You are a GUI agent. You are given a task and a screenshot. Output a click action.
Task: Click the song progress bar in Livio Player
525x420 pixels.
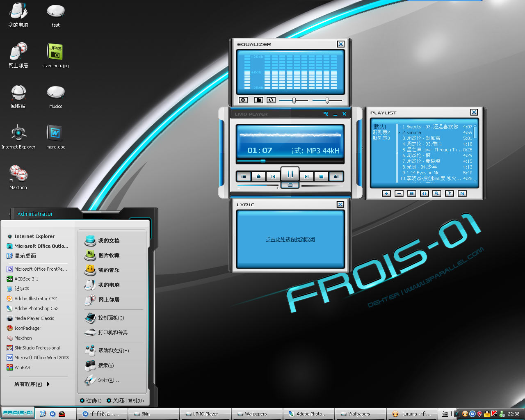[x=290, y=161]
